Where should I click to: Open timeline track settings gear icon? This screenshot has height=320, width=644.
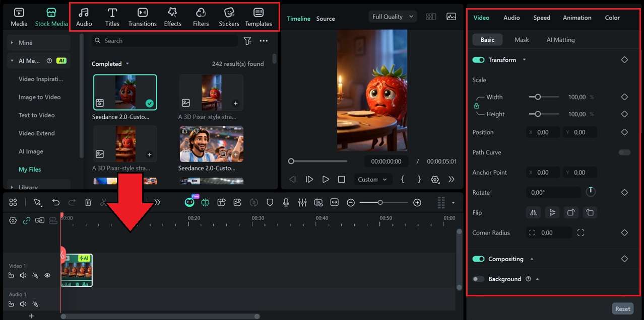click(x=13, y=220)
